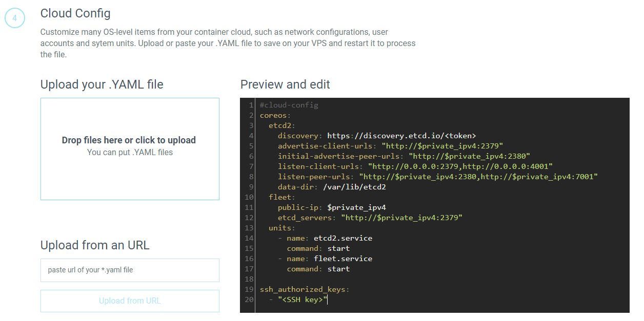Image resolution: width=644 pixels, height=321 pixels.
Task: Click the name: etcd2.service line
Action: point(325,238)
